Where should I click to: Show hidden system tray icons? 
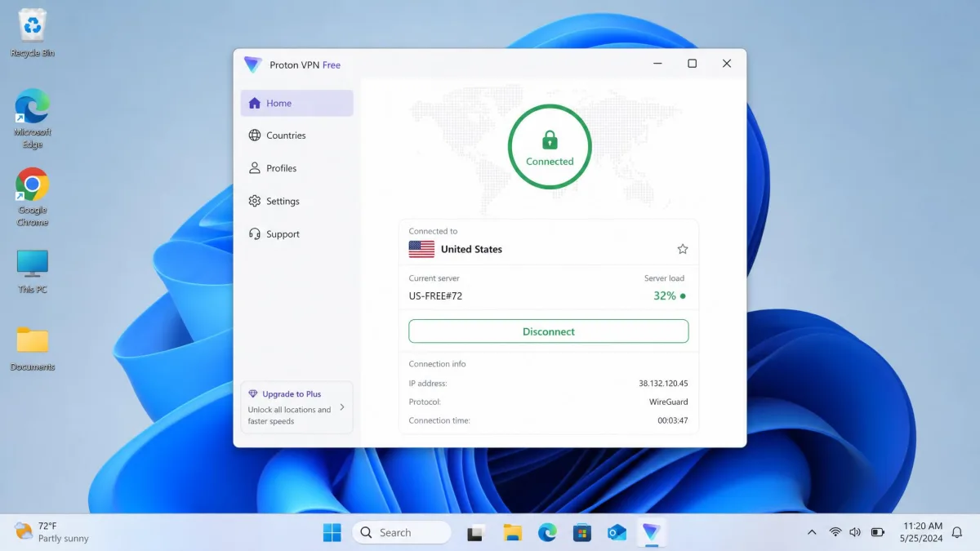coord(812,532)
